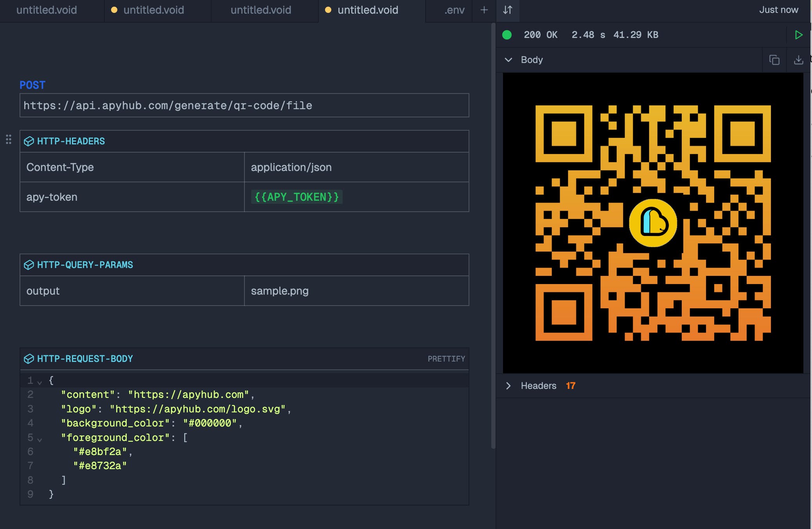812x529 pixels.
Task: Copy response body using copy icon
Action: (774, 60)
